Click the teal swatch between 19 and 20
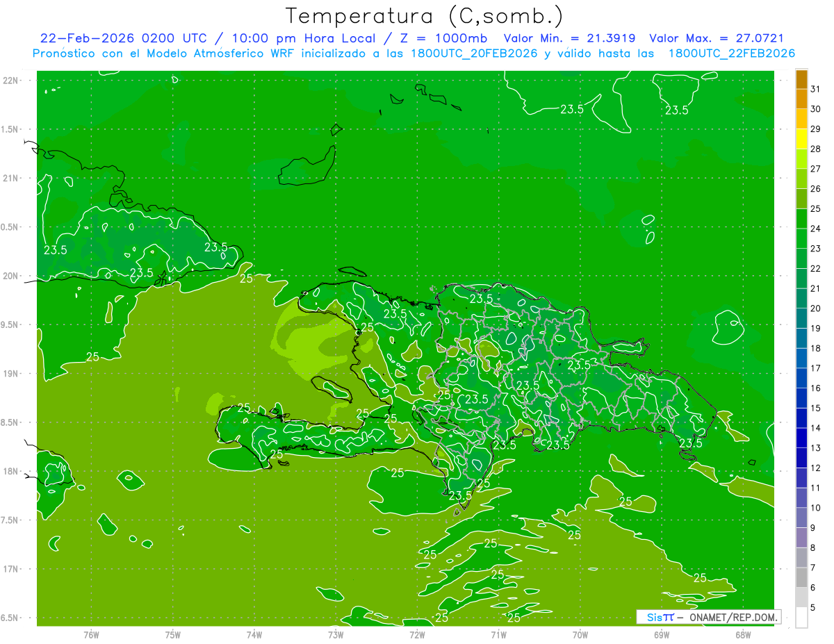 [x=801, y=319]
